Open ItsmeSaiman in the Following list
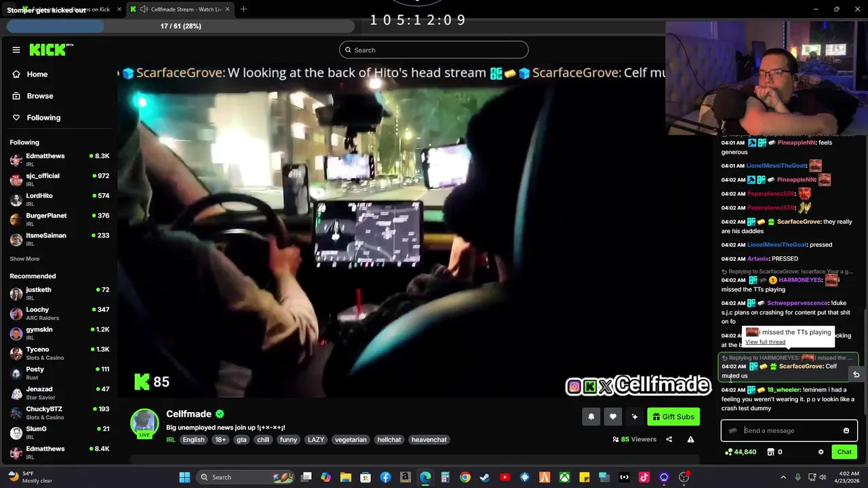 [x=59, y=239]
